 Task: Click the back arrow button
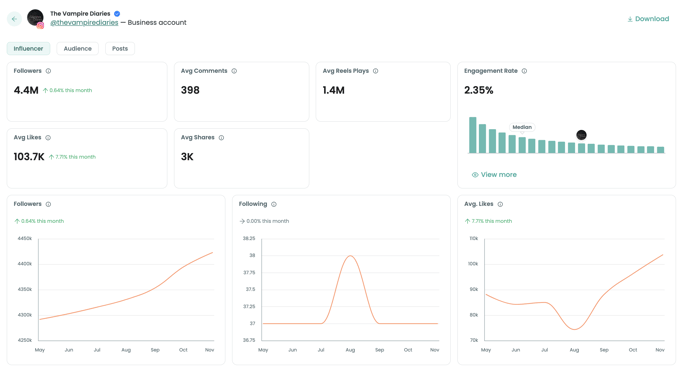(x=14, y=19)
